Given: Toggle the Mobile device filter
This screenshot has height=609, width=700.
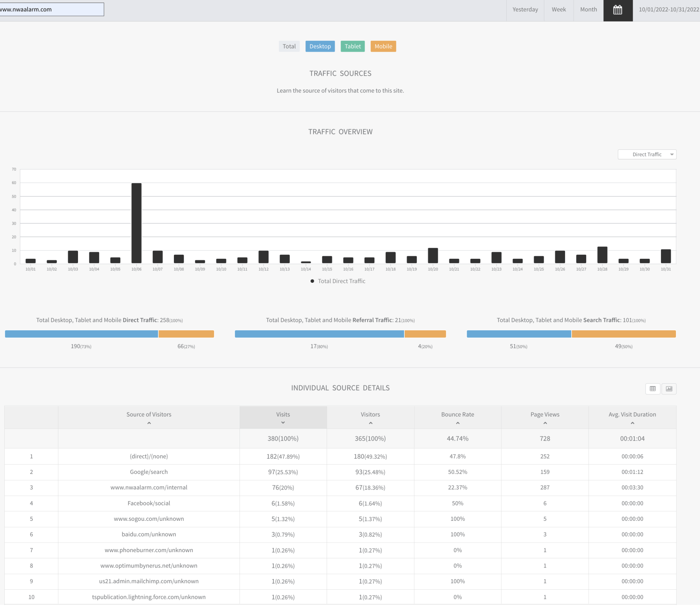Looking at the screenshot, I should pos(383,46).
